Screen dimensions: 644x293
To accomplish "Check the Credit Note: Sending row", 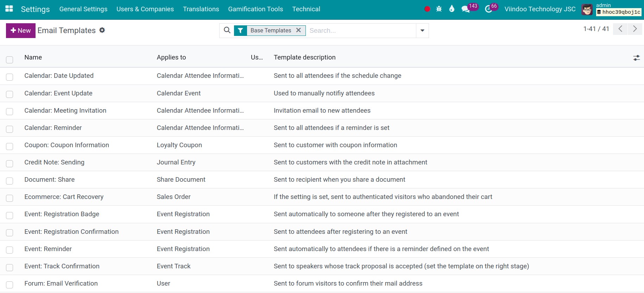I will (10, 163).
